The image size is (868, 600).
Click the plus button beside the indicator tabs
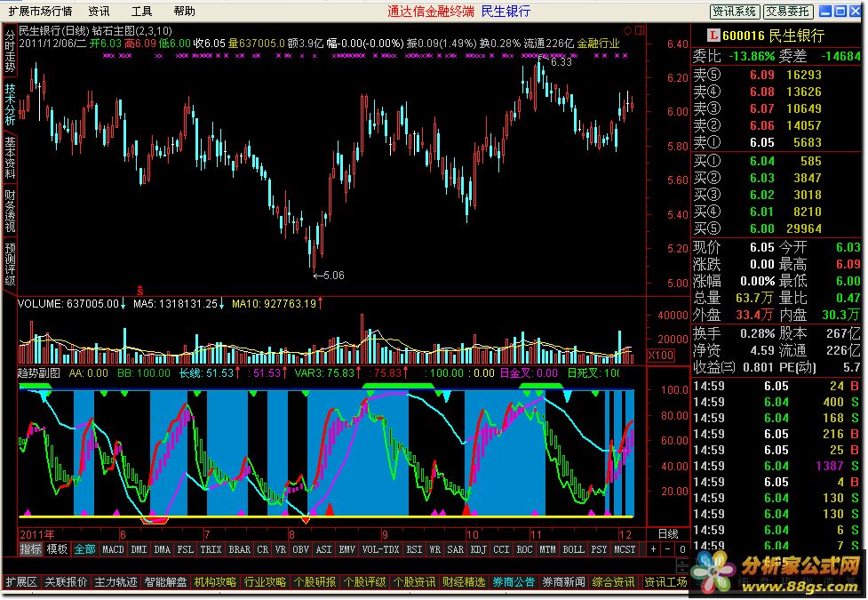point(654,549)
